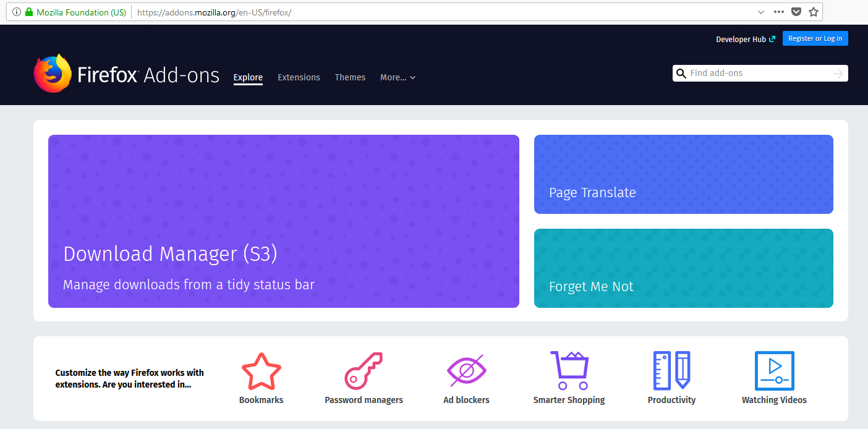Open the Download Manager (S3) featured card
This screenshot has height=429, width=868.
pyautogui.click(x=284, y=221)
